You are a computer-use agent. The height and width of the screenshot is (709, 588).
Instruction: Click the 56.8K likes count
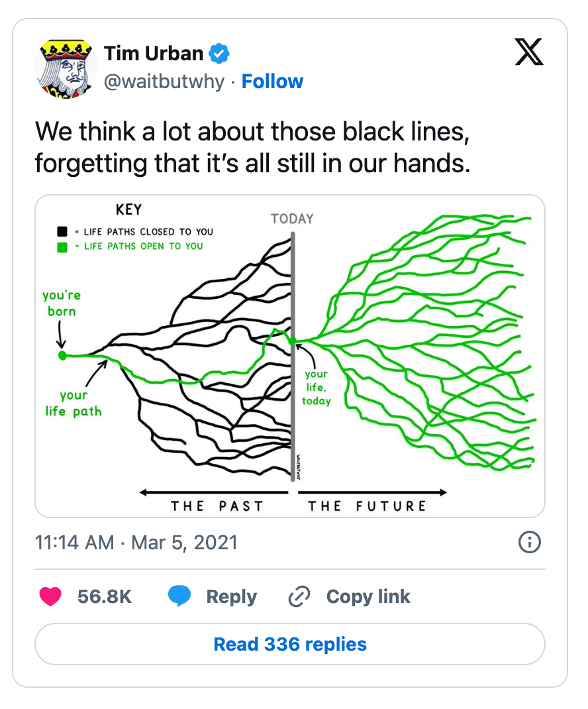tap(105, 596)
